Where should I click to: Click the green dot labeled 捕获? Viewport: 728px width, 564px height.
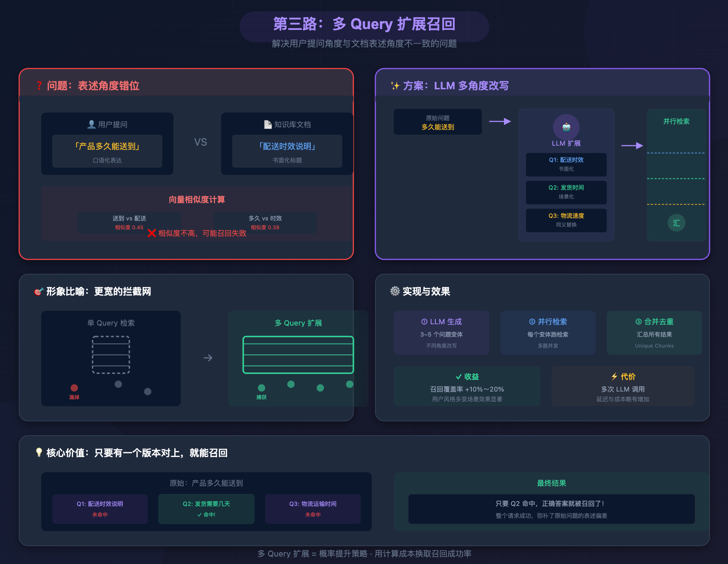tap(261, 388)
